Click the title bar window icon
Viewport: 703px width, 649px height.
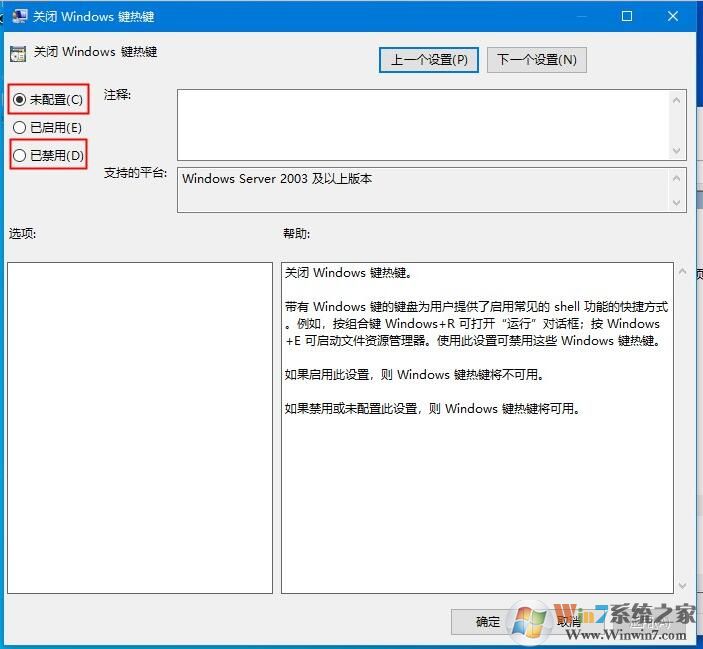(x=19, y=16)
